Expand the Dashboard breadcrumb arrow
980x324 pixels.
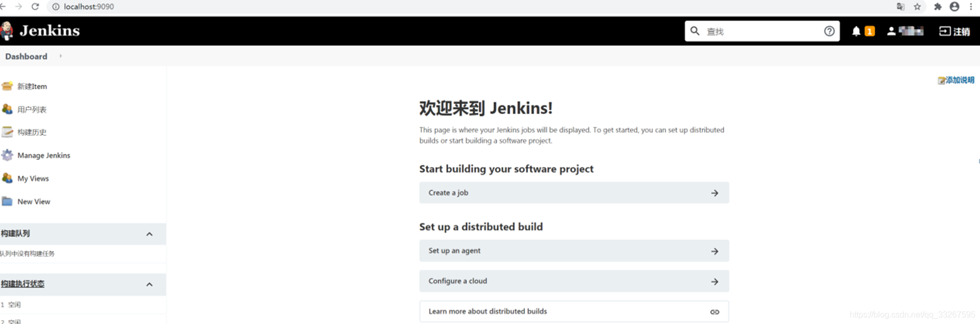(x=60, y=56)
